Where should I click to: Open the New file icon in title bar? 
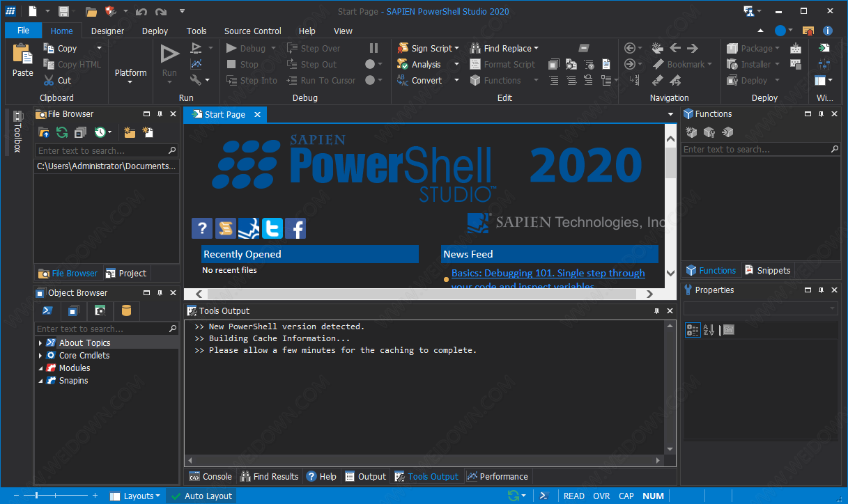point(33,11)
